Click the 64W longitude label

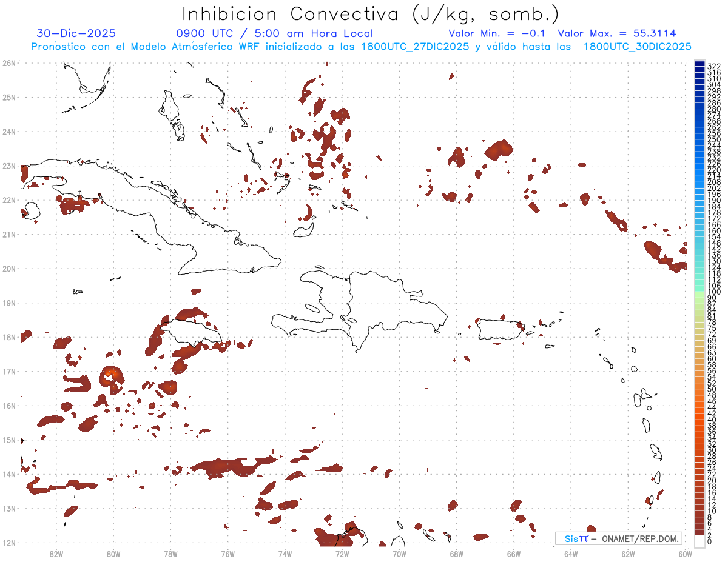coord(571,554)
